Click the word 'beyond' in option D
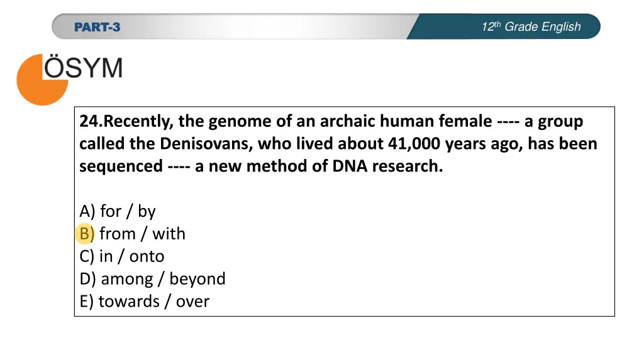The image size is (644, 362). [197, 280]
